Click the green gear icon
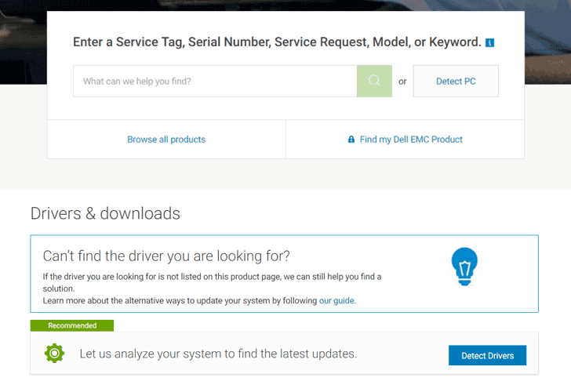 pyautogui.click(x=54, y=354)
